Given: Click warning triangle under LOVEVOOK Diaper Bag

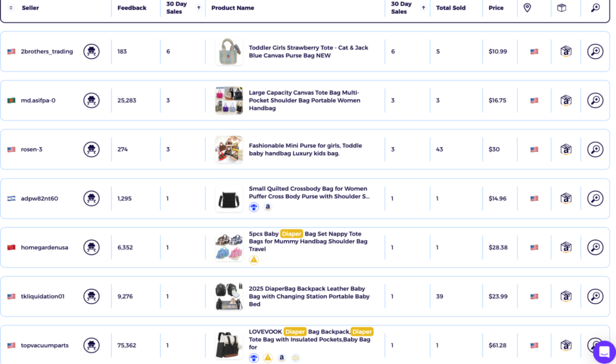Looking at the screenshot, I should pyautogui.click(x=268, y=358).
